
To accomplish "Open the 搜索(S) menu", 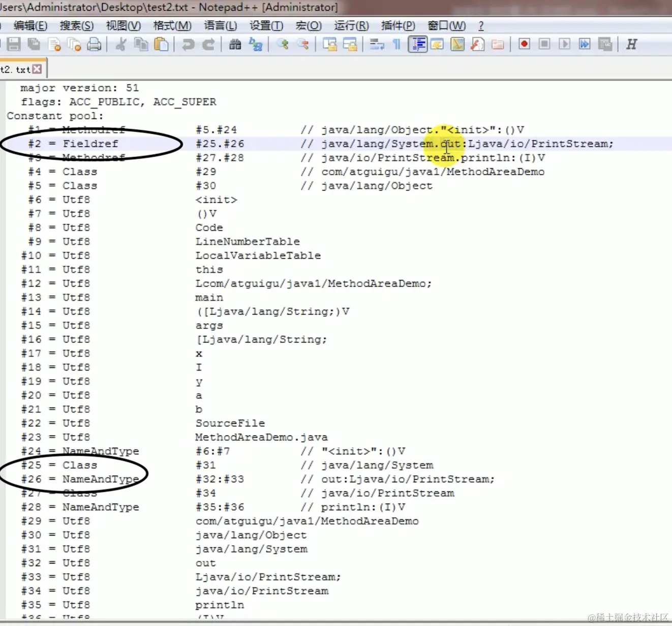I will (77, 25).
